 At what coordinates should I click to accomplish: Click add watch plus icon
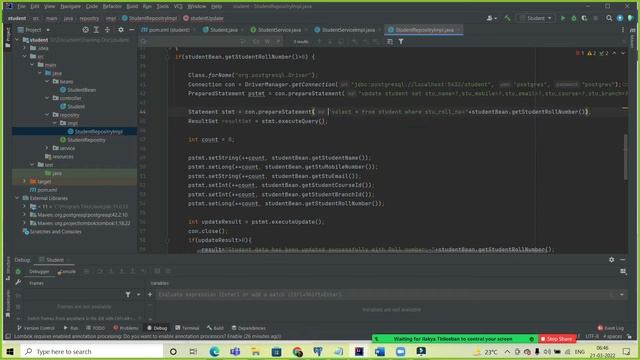pyautogui.click(x=150, y=294)
